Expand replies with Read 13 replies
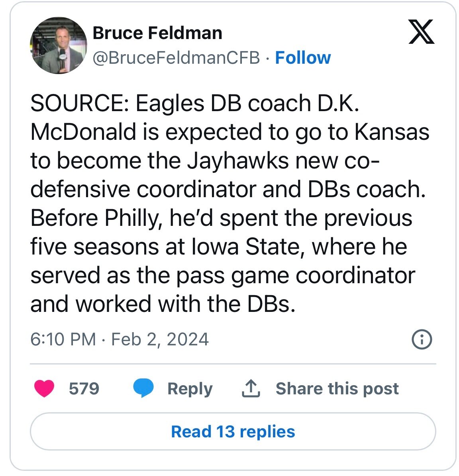This screenshot has height=476, width=459. point(233,431)
